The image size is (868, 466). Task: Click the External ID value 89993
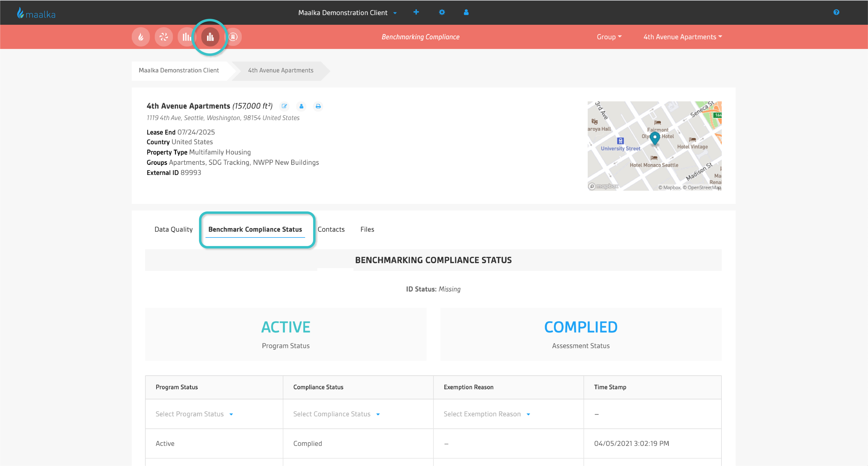pyautogui.click(x=191, y=173)
